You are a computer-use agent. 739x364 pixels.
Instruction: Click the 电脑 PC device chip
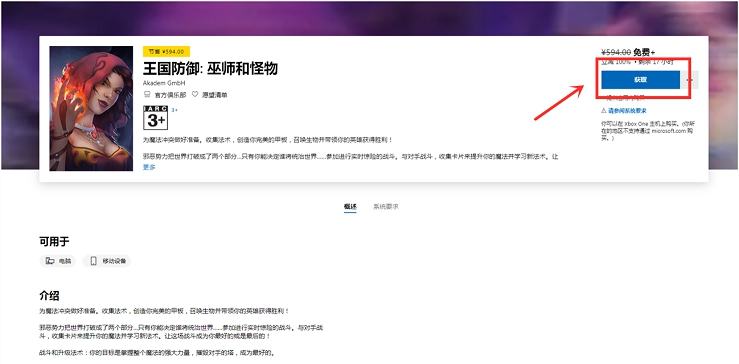57,261
